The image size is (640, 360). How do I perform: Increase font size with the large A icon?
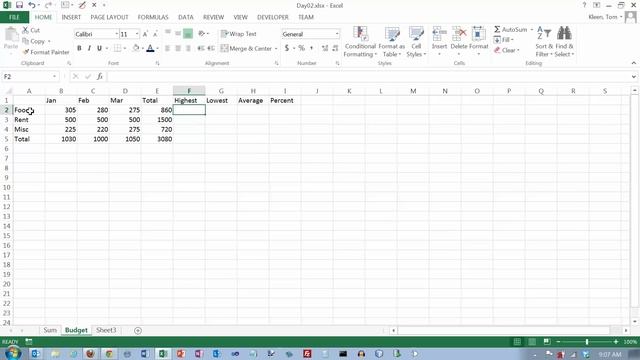pos(145,34)
